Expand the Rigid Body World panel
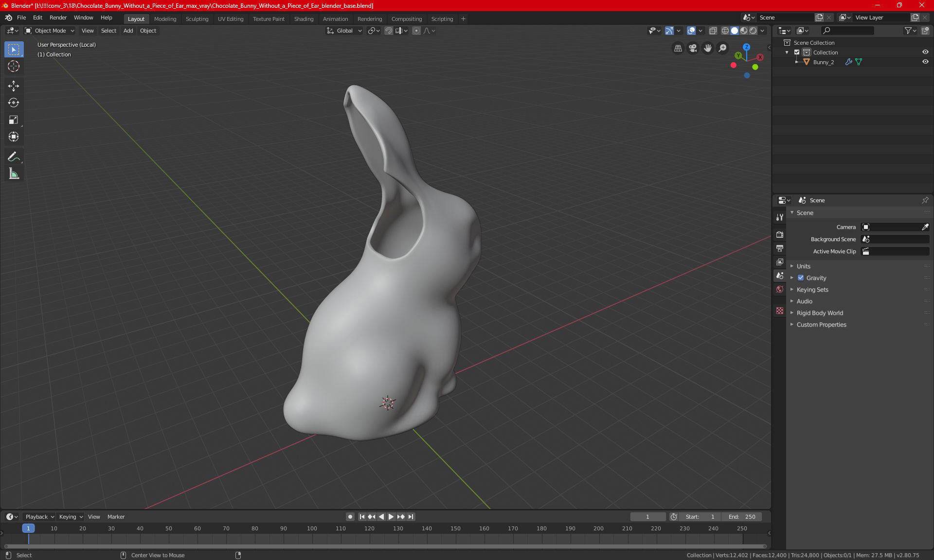The width and height of the screenshot is (934, 560). [x=820, y=313]
